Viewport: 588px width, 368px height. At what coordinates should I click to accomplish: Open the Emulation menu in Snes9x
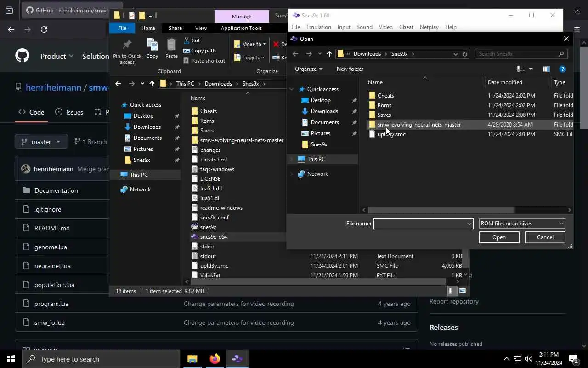tap(318, 27)
